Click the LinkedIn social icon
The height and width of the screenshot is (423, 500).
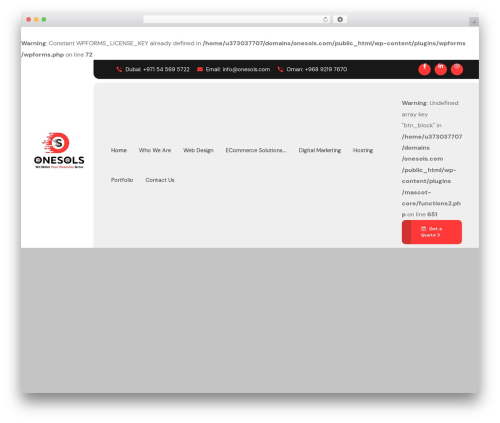point(441,69)
